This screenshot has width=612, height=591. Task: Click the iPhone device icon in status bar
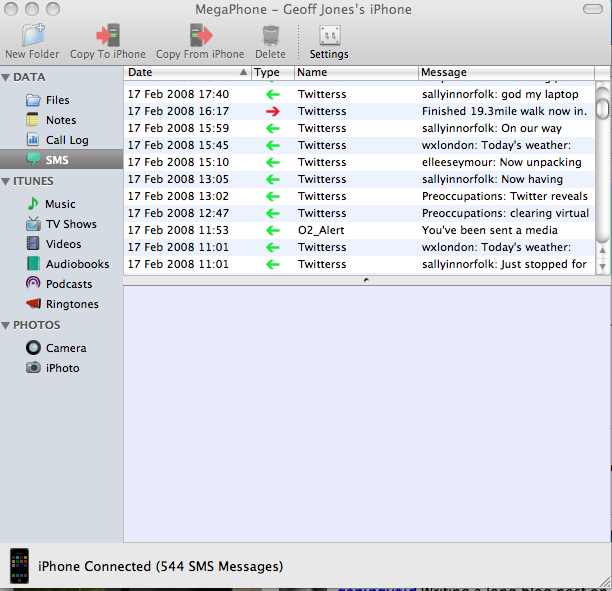tap(20, 566)
